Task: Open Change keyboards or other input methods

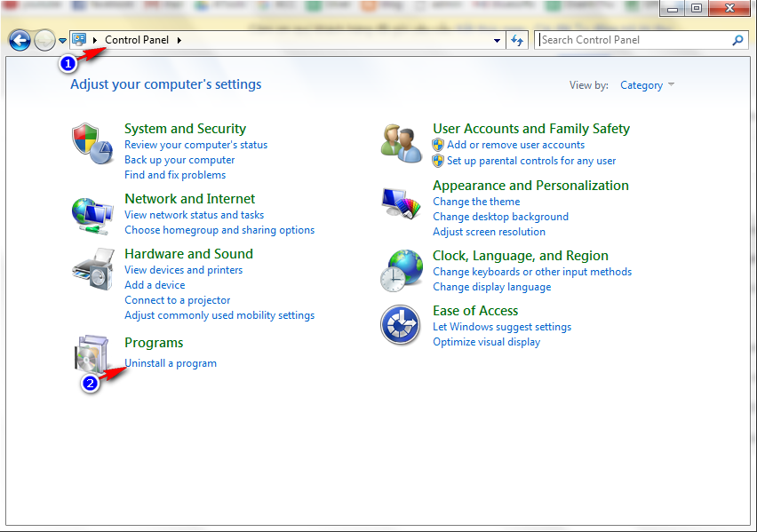Action: tap(532, 272)
